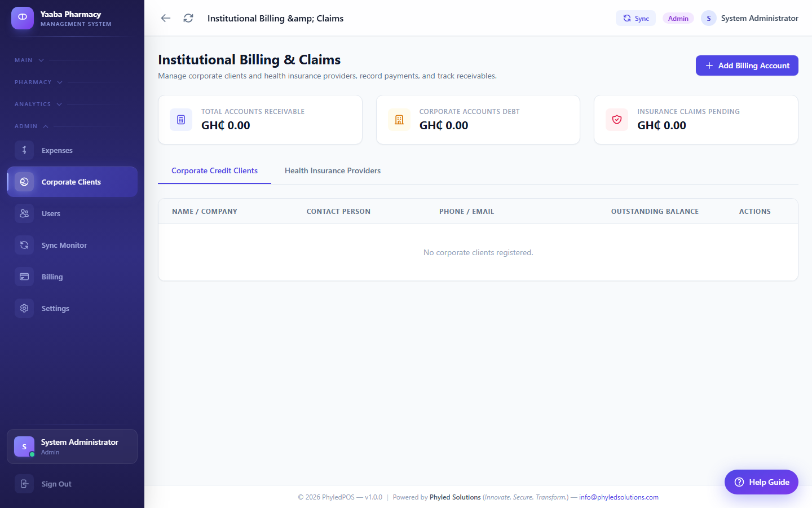Screen dimensions: 812x508
Task: Click the Insurance Claims Pending shield icon
Action: [617, 120]
